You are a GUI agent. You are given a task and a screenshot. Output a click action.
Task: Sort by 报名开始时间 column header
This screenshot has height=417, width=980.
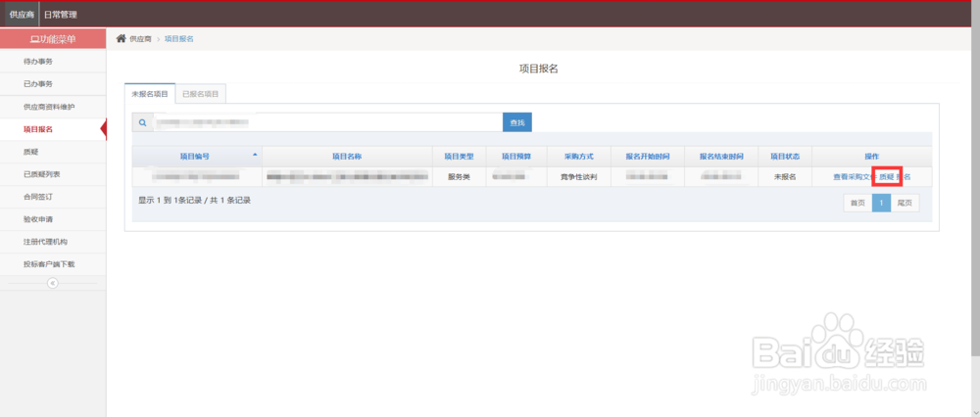[647, 156]
